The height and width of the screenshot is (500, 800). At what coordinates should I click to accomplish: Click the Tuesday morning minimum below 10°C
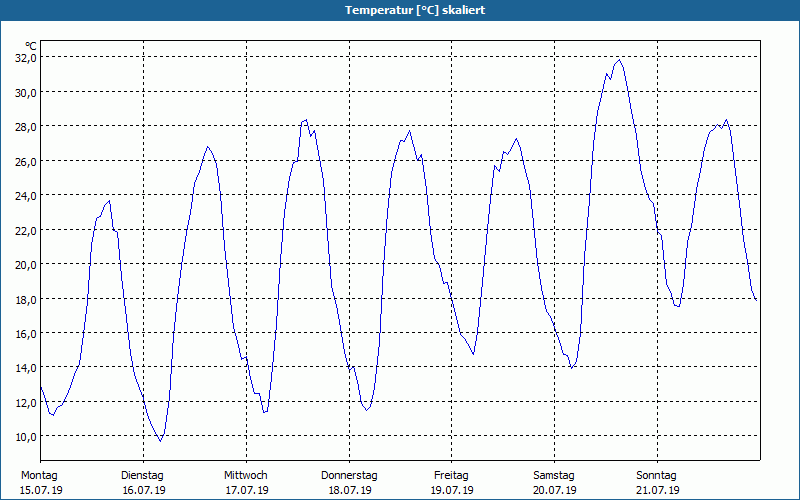click(160, 441)
